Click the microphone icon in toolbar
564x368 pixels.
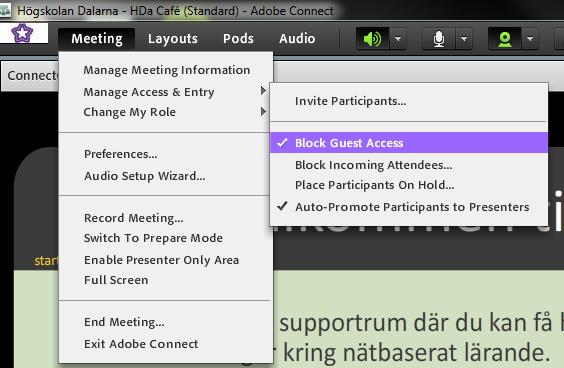point(439,38)
